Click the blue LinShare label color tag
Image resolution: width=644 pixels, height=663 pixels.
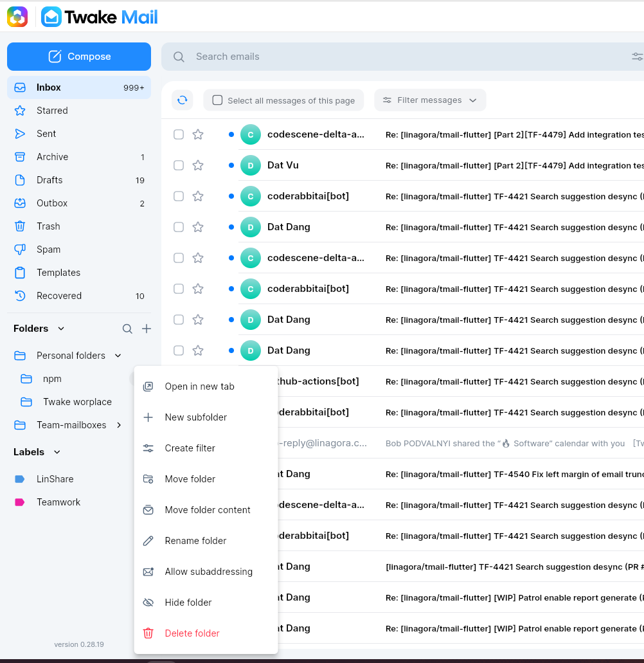pos(19,479)
